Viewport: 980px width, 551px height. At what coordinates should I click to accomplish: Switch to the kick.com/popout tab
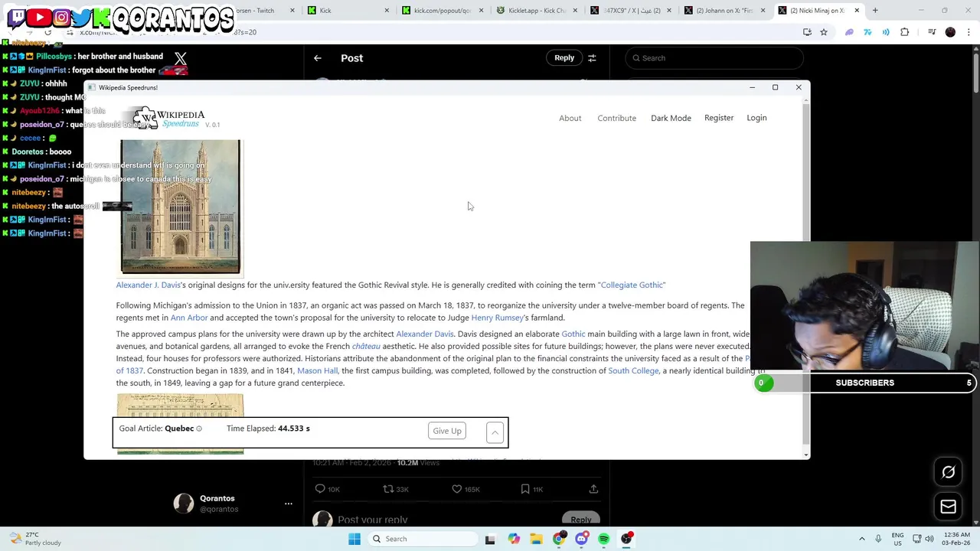coord(443,11)
